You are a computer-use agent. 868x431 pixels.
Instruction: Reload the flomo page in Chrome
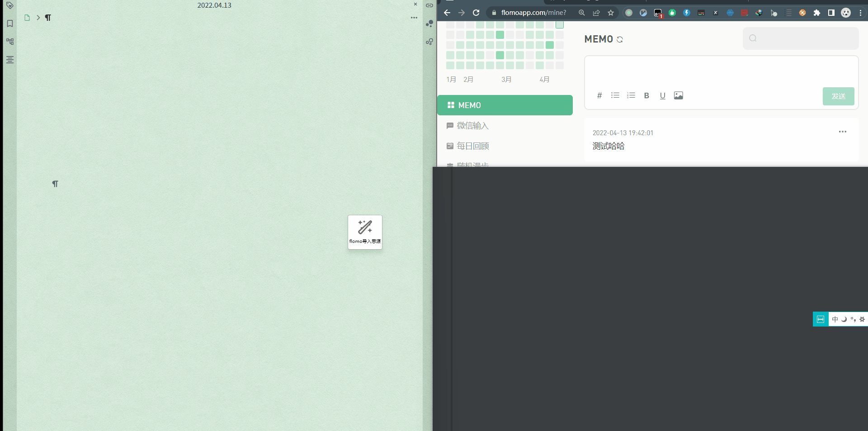click(476, 13)
